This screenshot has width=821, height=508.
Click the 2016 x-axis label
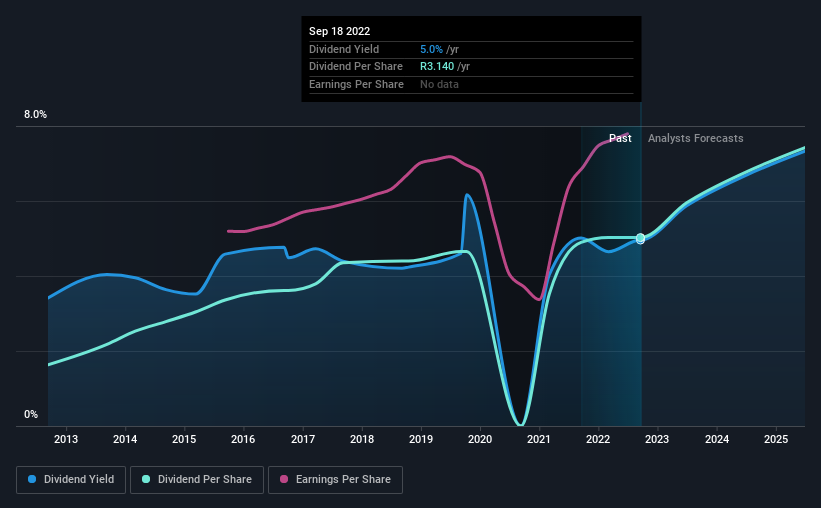click(243, 439)
